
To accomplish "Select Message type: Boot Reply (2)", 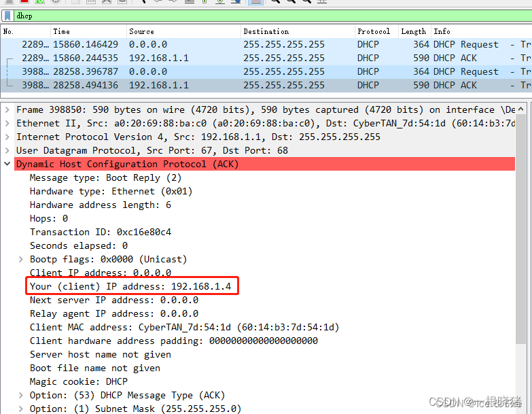I will pos(105,178).
